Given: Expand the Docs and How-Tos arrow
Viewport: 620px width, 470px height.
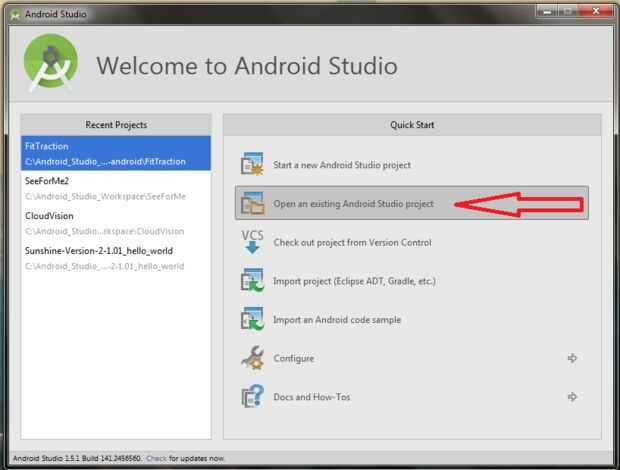Looking at the screenshot, I should 572,396.
